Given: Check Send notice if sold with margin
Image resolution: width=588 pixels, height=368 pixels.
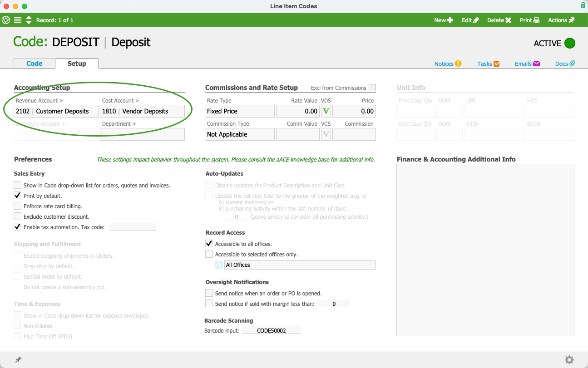Looking at the screenshot, I should tap(209, 304).
